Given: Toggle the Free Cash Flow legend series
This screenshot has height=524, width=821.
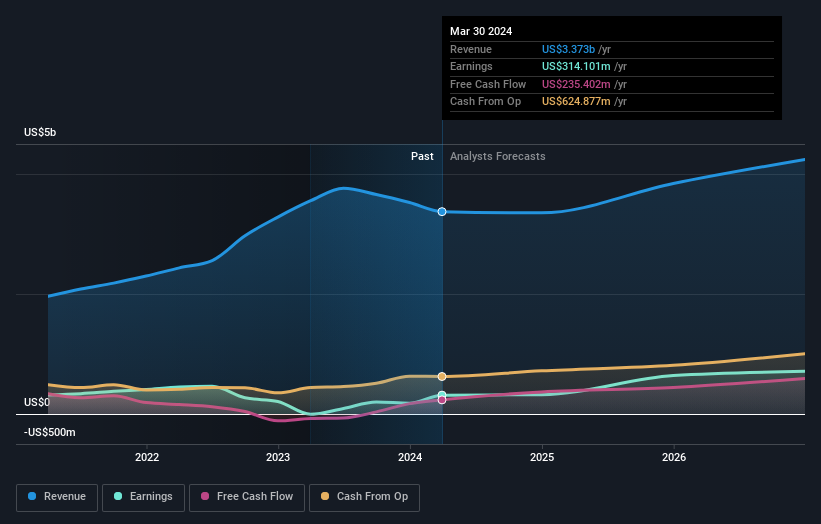Looking at the screenshot, I should coord(247,497).
